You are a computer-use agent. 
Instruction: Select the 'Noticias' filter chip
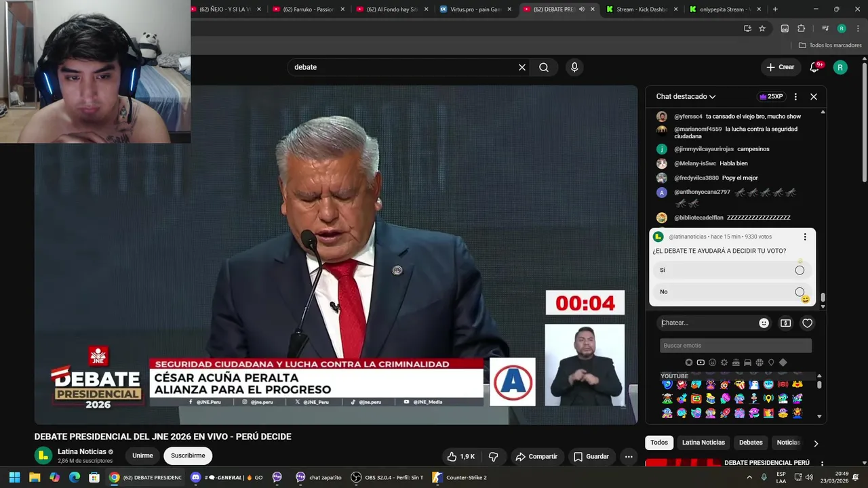788,443
